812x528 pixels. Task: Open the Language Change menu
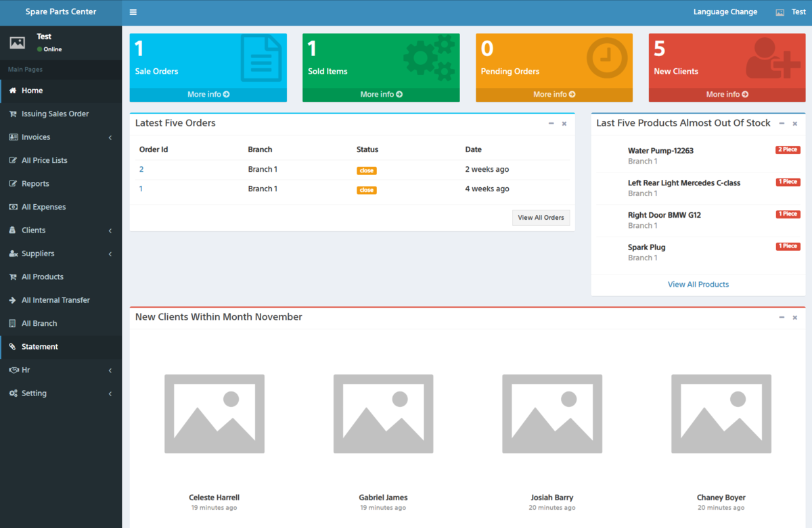click(x=725, y=11)
